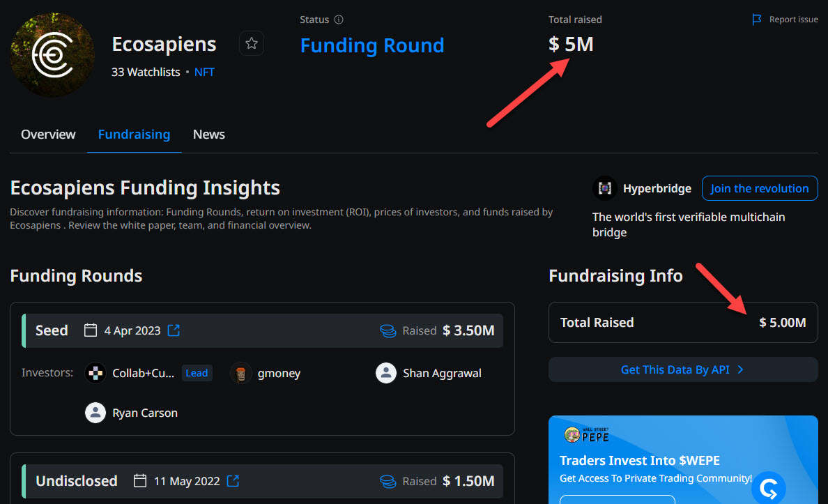Viewport: 828px width, 504px height.
Task: Select the Funding Round status text
Action: pyautogui.click(x=372, y=45)
